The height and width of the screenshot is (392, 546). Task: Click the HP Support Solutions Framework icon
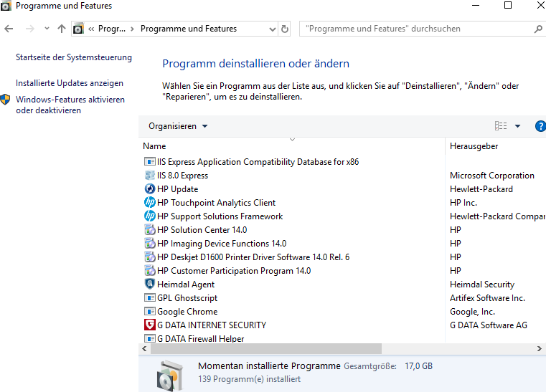[x=150, y=216]
